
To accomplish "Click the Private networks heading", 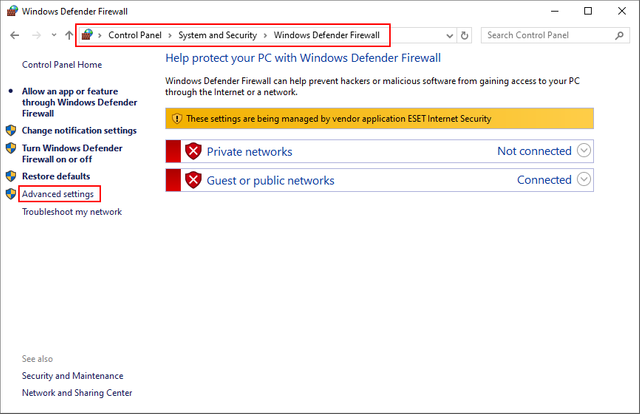I will tap(249, 152).
